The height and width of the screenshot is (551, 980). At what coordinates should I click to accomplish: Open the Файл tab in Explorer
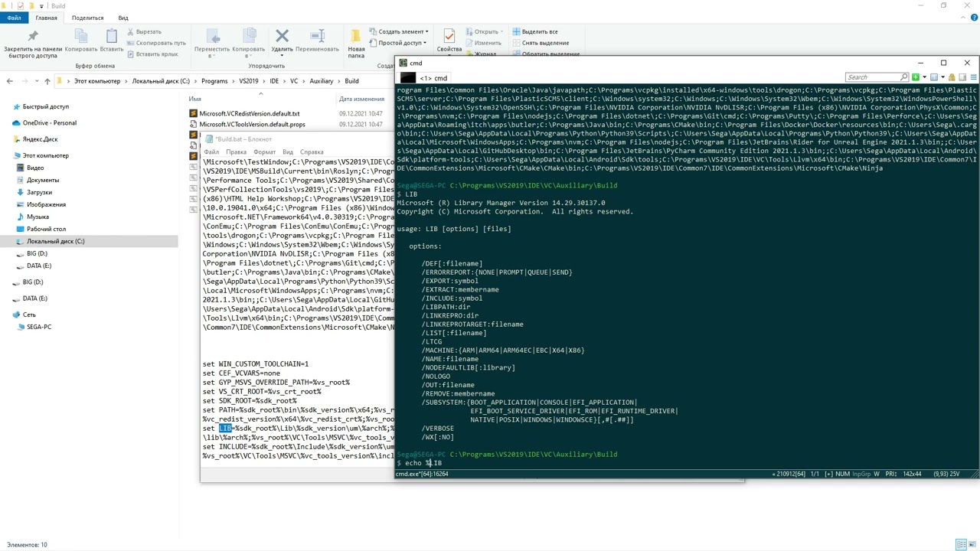pos(15,18)
